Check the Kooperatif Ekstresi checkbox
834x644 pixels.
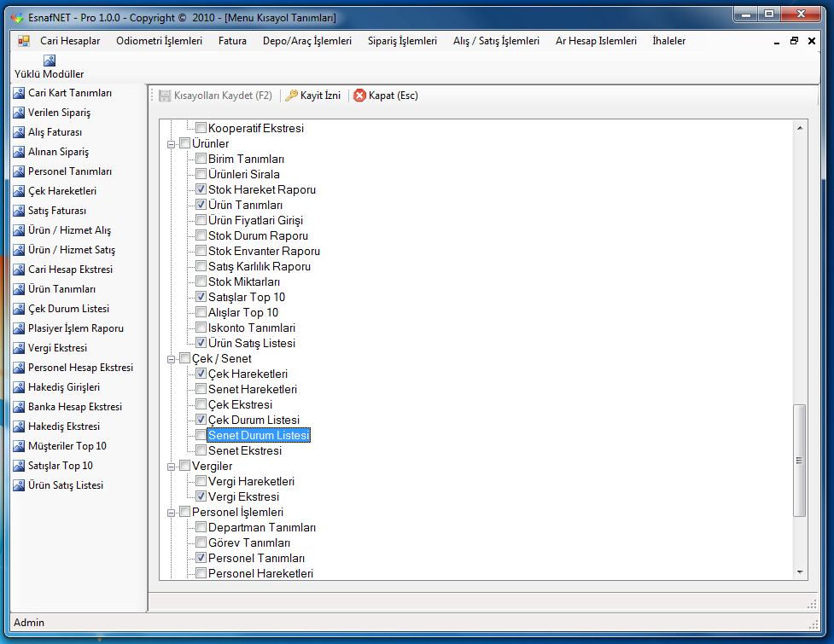(x=201, y=128)
